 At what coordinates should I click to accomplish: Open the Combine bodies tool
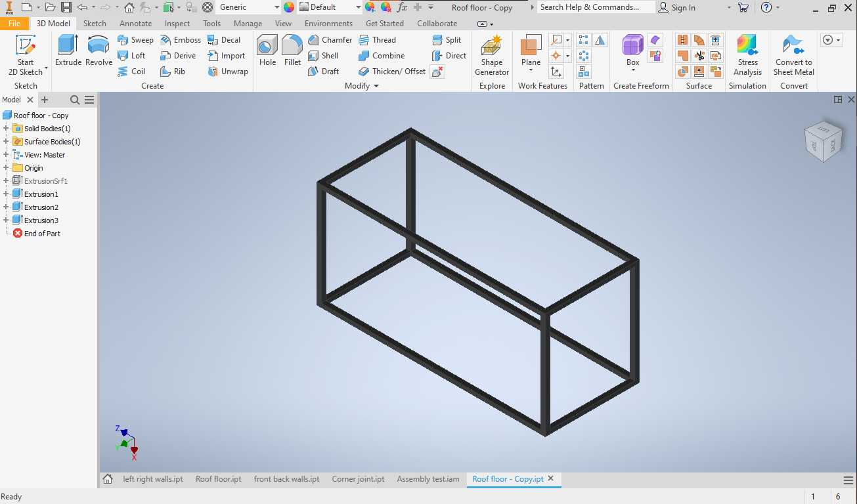coord(382,56)
